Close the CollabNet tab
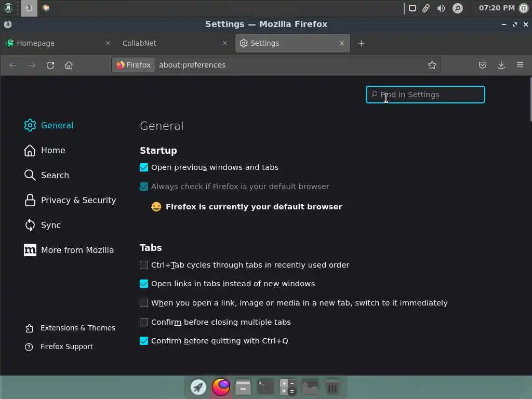Viewport: 532px width, 399px height. pyautogui.click(x=224, y=43)
